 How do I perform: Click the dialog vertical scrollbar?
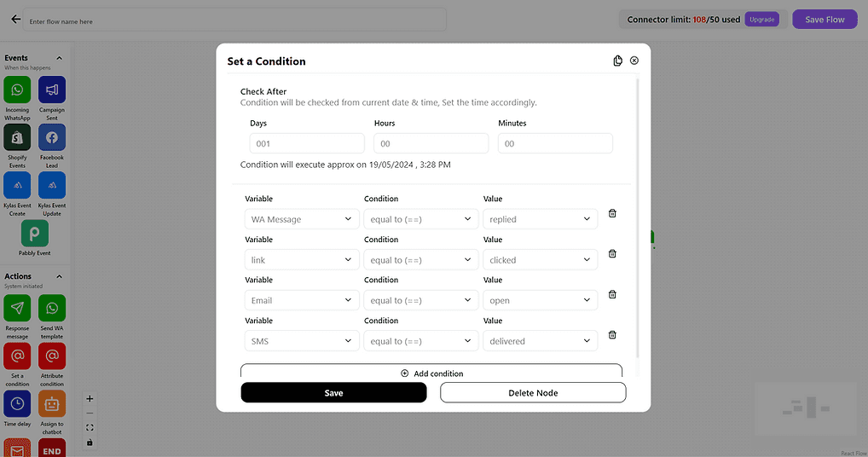637,218
